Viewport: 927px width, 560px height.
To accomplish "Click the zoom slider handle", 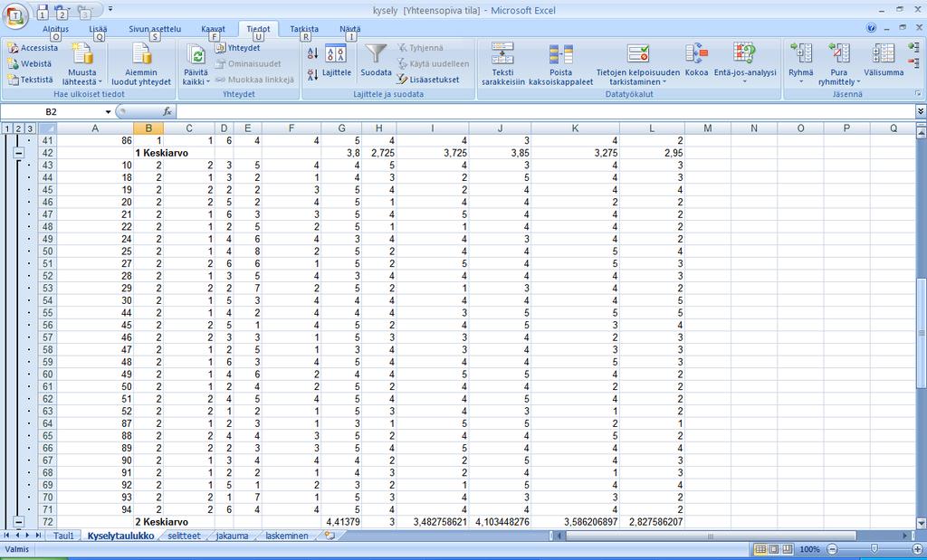I will (x=874, y=550).
